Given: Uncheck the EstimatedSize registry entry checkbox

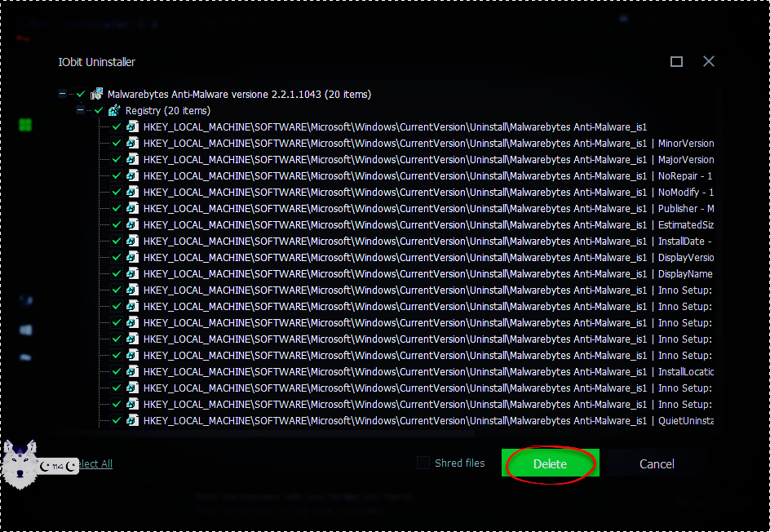Looking at the screenshot, I should point(117,224).
